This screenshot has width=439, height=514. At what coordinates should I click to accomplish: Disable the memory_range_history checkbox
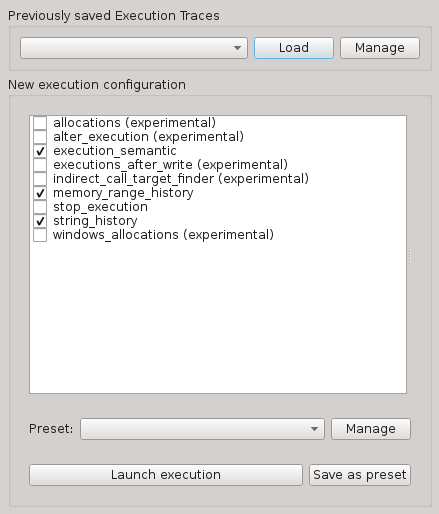[40, 193]
